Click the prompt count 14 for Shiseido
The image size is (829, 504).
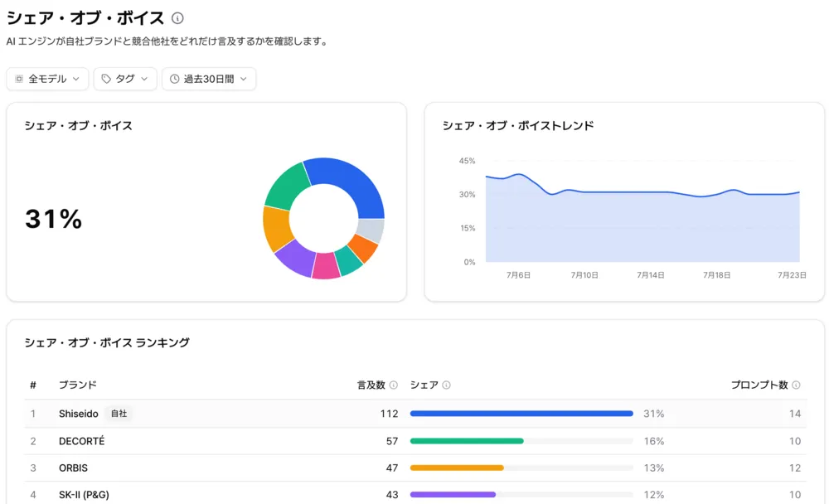click(795, 414)
